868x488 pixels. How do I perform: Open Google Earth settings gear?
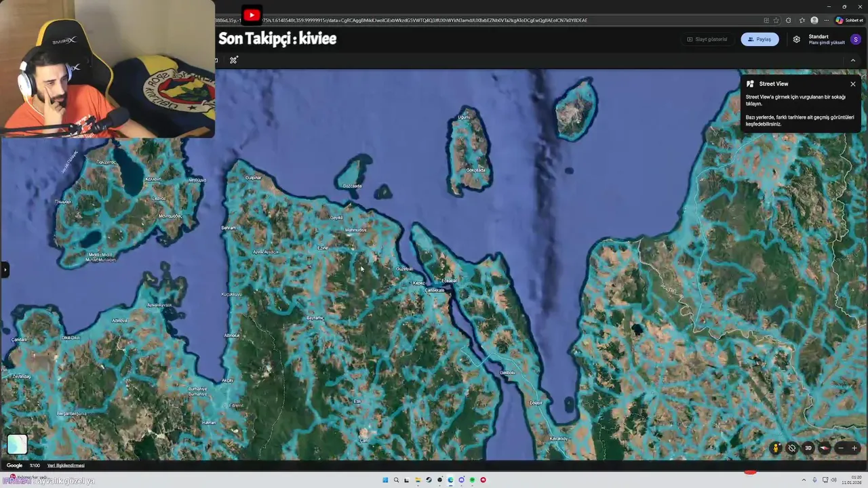[797, 39]
